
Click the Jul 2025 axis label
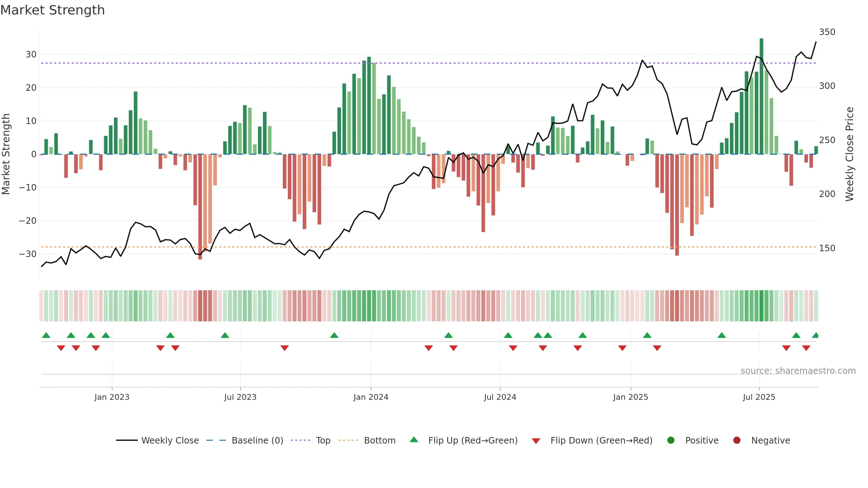pyautogui.click(x=759, y=397)
